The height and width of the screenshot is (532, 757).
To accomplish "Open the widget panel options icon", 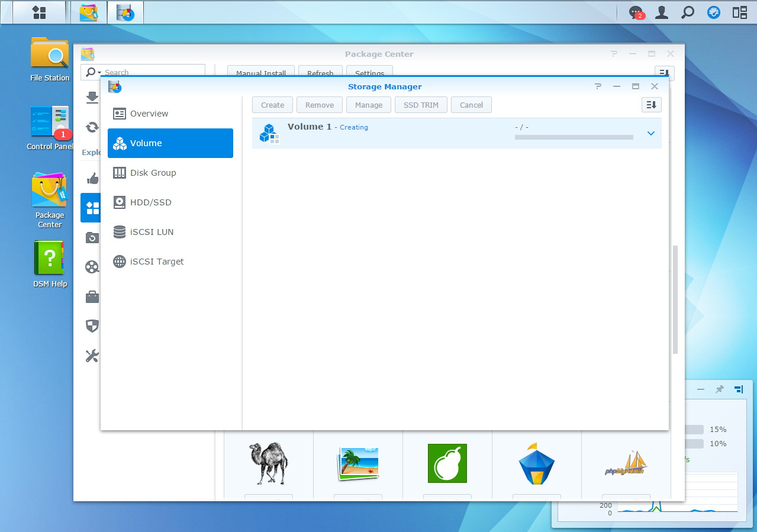I will pos(739,389).
